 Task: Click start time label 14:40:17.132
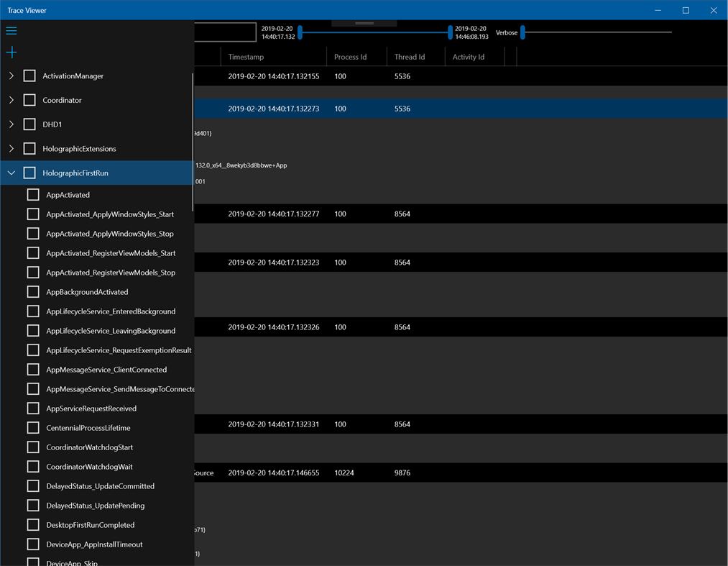coord(277,32)
